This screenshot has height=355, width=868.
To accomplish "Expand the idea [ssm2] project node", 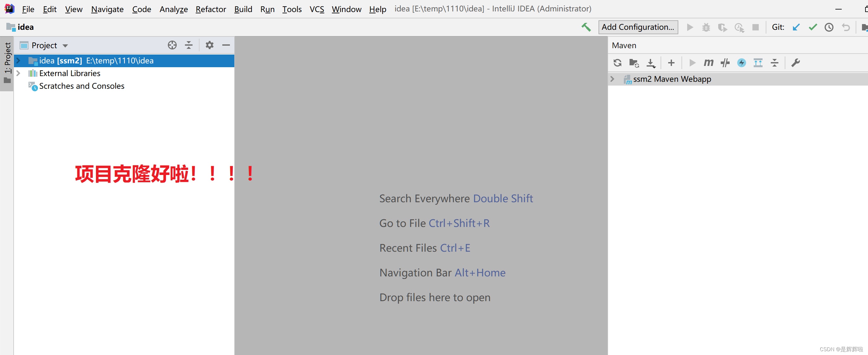I will pyautogui.click(x=19, y=61).
